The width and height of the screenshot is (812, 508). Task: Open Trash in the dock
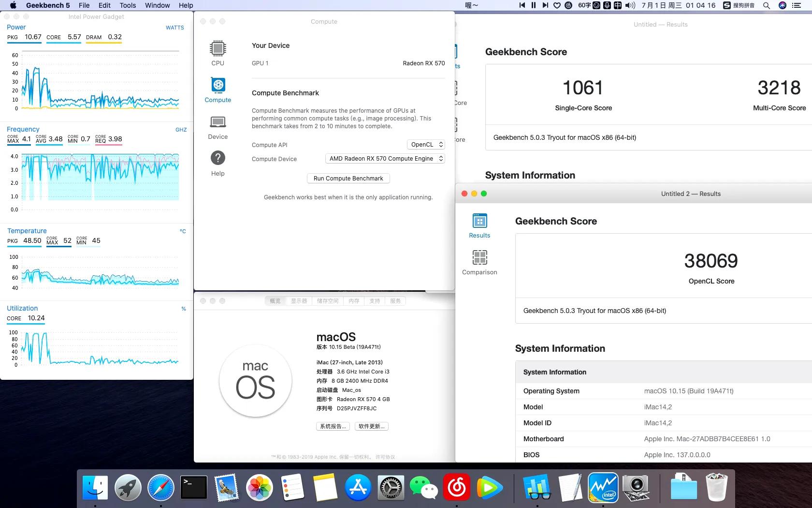pos(717,487)
